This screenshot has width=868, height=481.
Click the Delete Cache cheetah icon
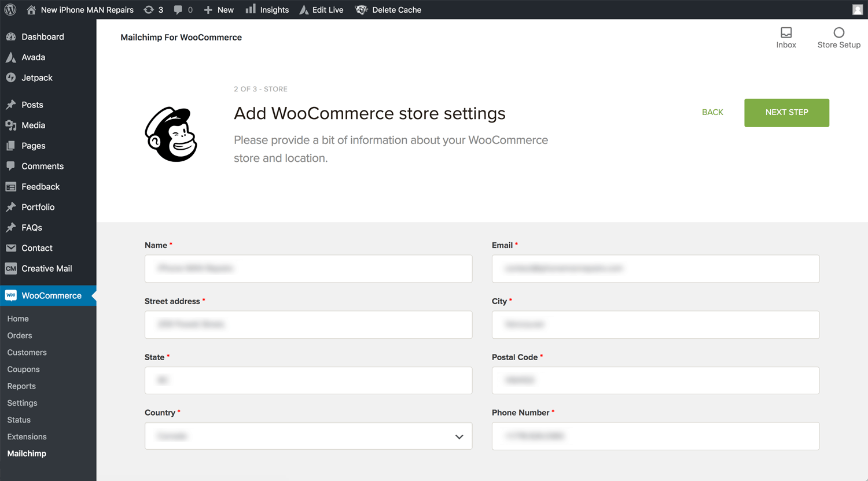[x=362, y=10]
